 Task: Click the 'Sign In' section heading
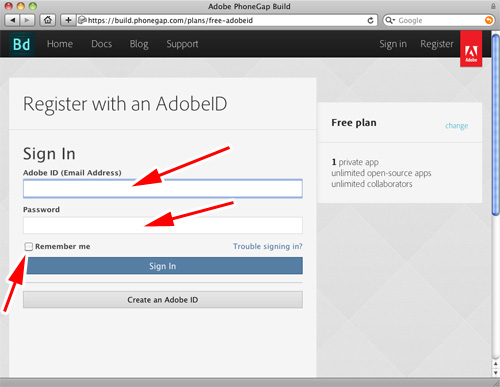coord(49,154)
